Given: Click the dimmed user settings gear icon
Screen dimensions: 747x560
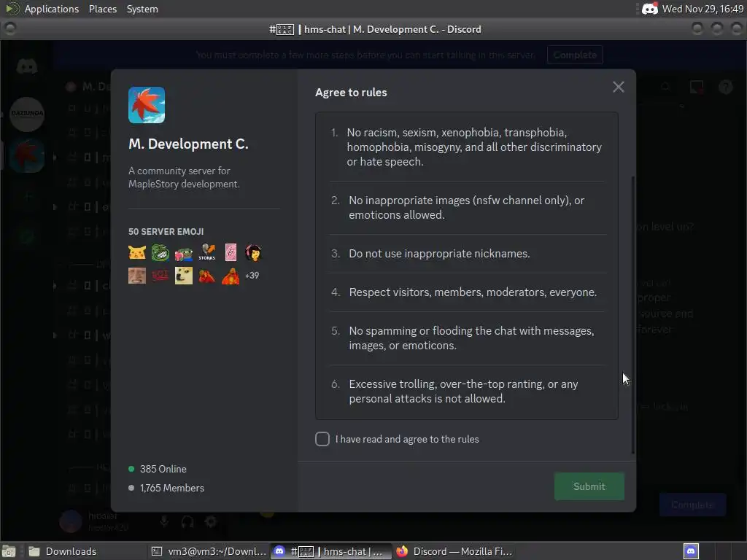Looking at the screenshot, I should pos(211,522).
